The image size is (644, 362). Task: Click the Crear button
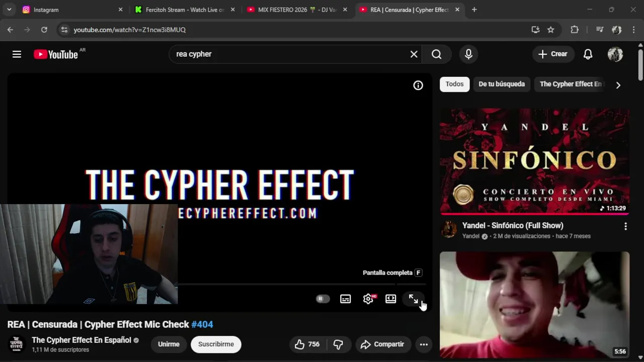(x=553, y=54)
